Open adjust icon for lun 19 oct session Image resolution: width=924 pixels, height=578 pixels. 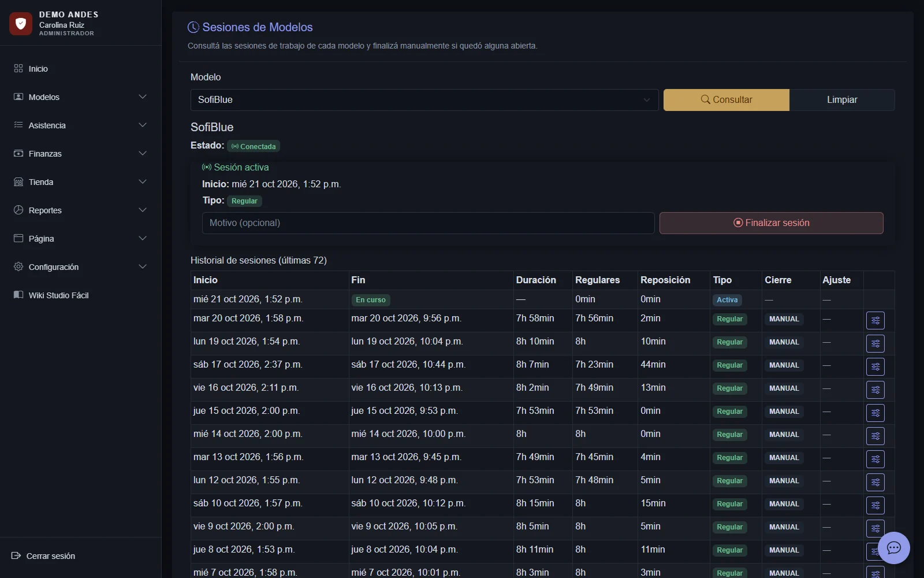point(875,343)
